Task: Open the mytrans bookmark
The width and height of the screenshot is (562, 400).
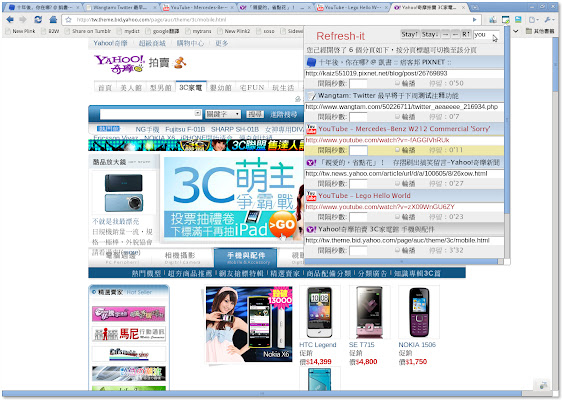Action: click(x=198, y=31)
